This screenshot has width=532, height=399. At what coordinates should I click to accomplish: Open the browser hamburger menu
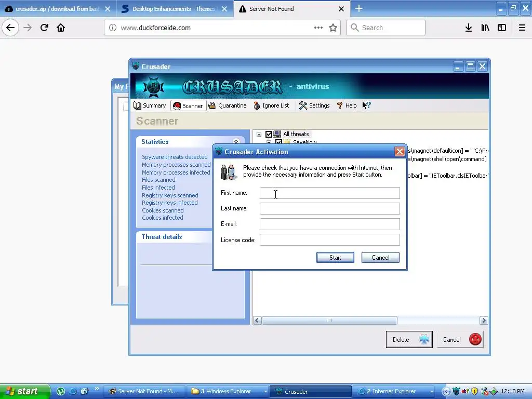(522, 28)
